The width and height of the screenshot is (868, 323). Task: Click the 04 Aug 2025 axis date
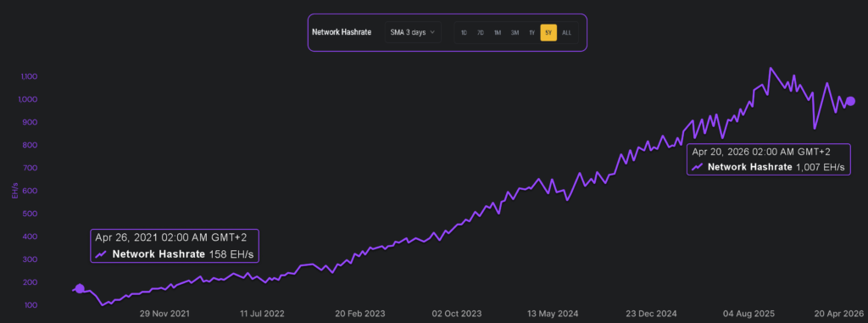(x=749, y=314)
